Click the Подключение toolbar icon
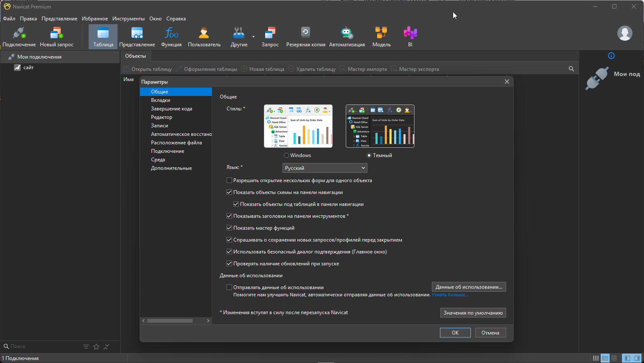Screen dimensions: 644x363 click(x=19, y=37)
